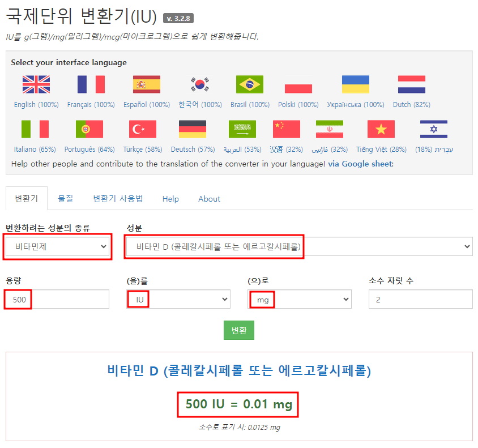Select the Italiano flag
Image resolution: width=478 pixels, height=448 pixels.
(x=36, y=129)
